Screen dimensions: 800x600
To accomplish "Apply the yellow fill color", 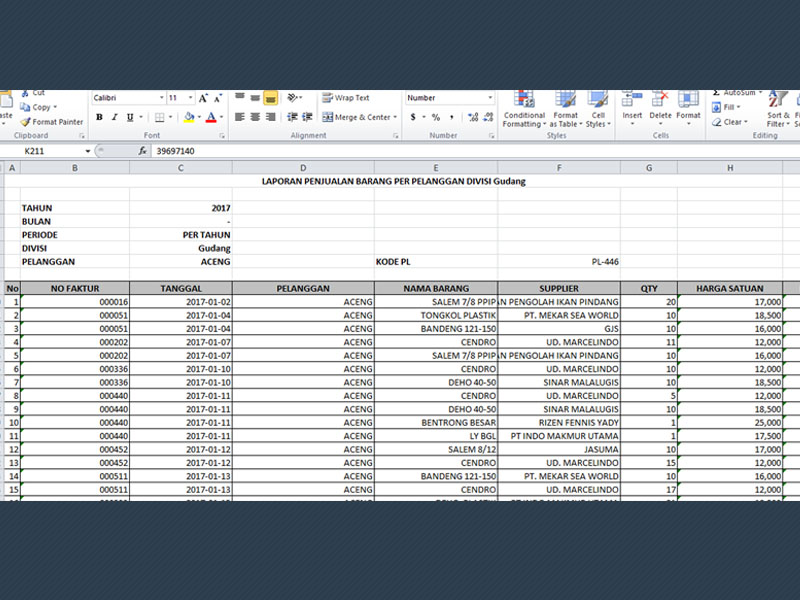I will 188,118.
